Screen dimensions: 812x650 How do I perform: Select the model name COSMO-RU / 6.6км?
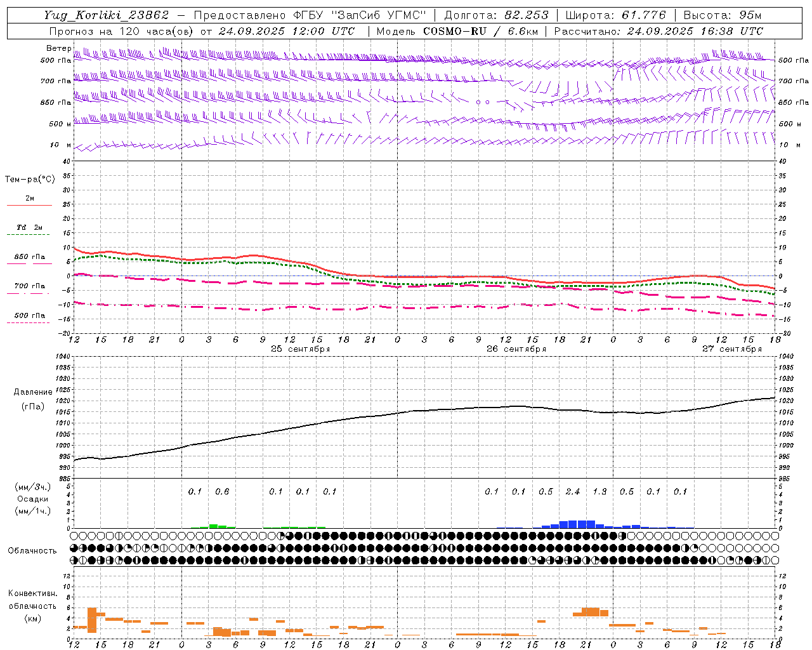[481, 31]
